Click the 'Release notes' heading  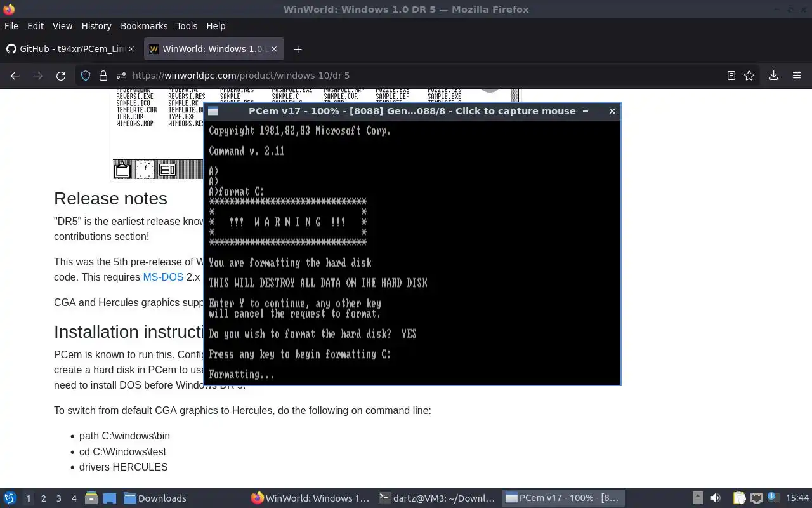[x=110, y=198]
